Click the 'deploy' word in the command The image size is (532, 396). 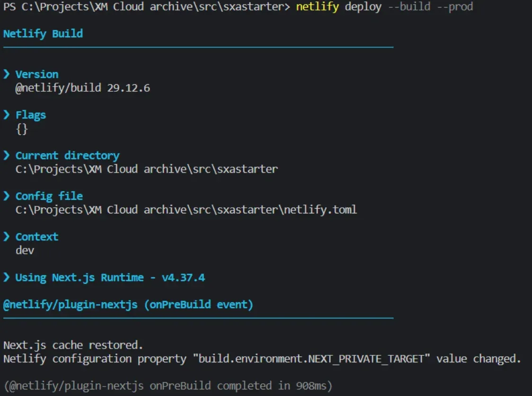(x=363, y=7)
